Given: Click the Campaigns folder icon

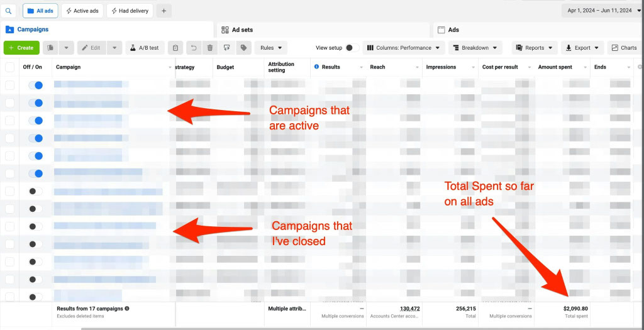Looking at the screenshot, I should [9, 30].
